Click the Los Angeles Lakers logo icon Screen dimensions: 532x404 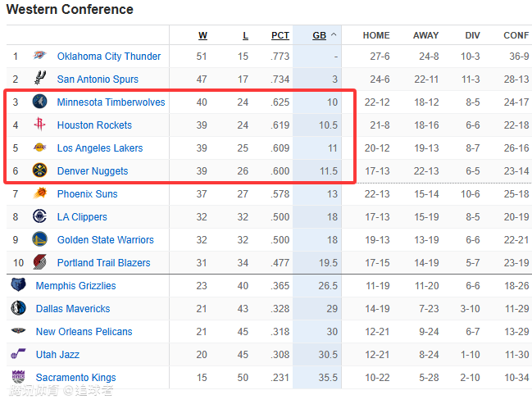coord(39,148)
